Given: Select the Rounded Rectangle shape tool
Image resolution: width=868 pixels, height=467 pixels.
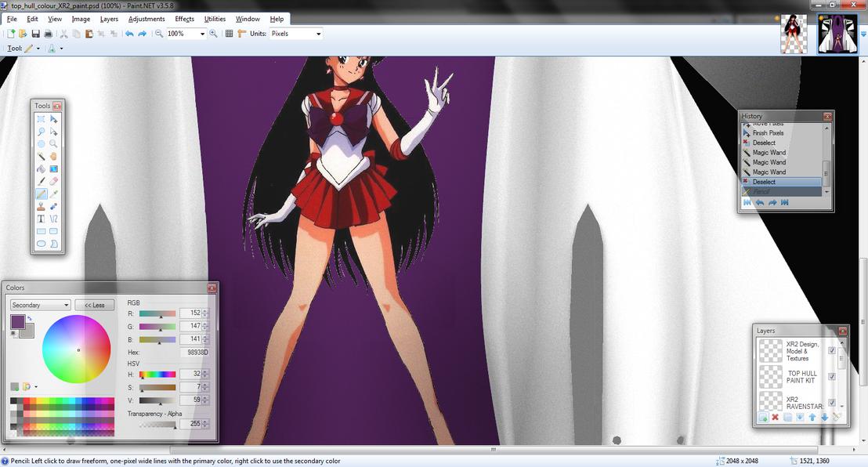Looking at the screenshot, I should pyautogui.click(x=54, y=232).
